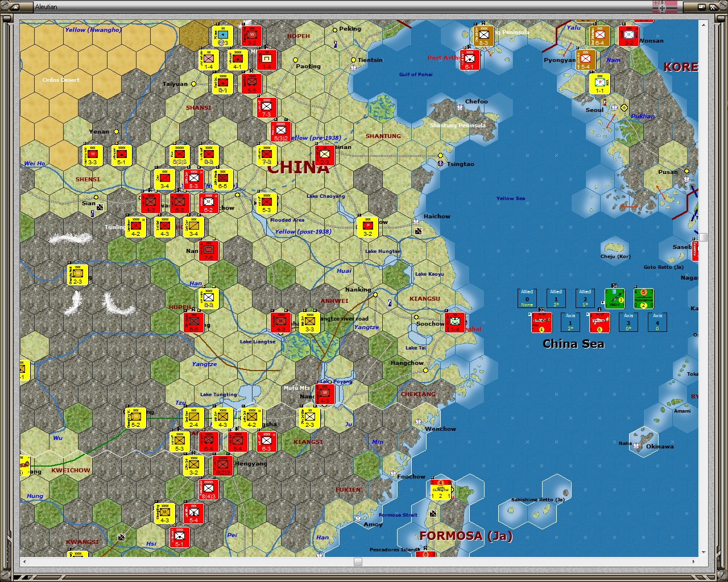The image size is (728, 582).
Task: Select the yellow 5-2 unit
Action: point(136,418)
